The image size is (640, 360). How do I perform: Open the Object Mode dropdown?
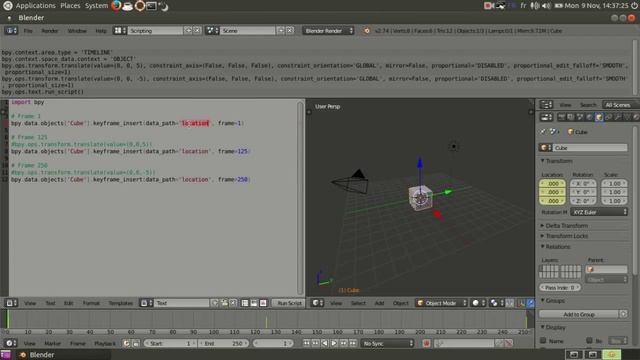(442, 303)
